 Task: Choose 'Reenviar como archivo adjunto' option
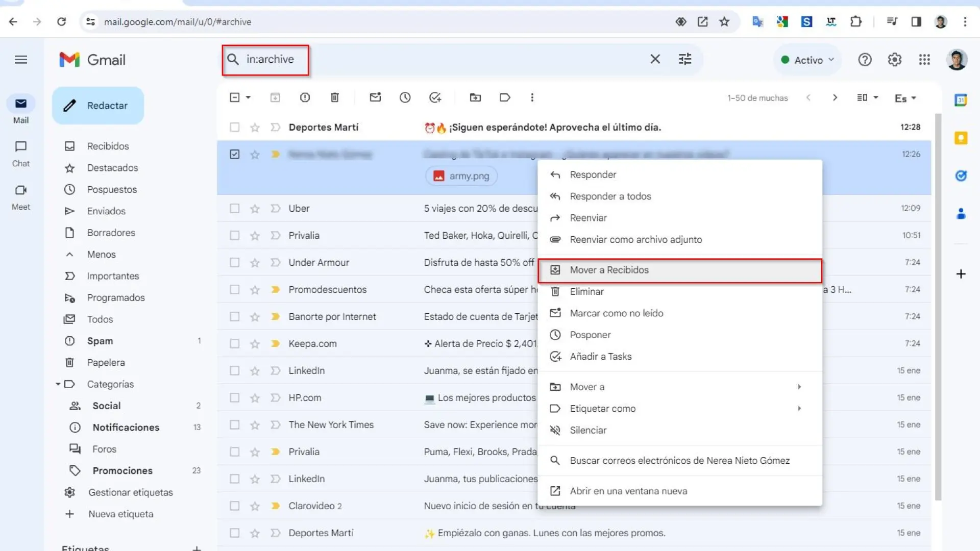pos(635,239)
